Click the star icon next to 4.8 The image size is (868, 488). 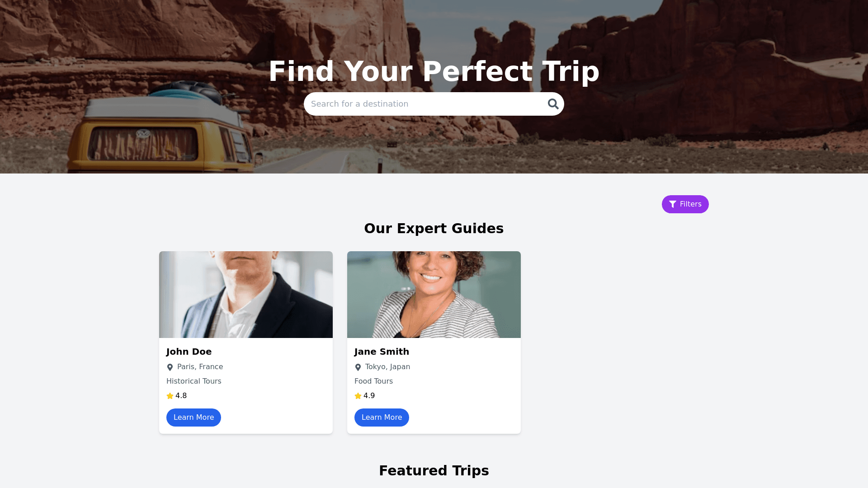point(170,396)
